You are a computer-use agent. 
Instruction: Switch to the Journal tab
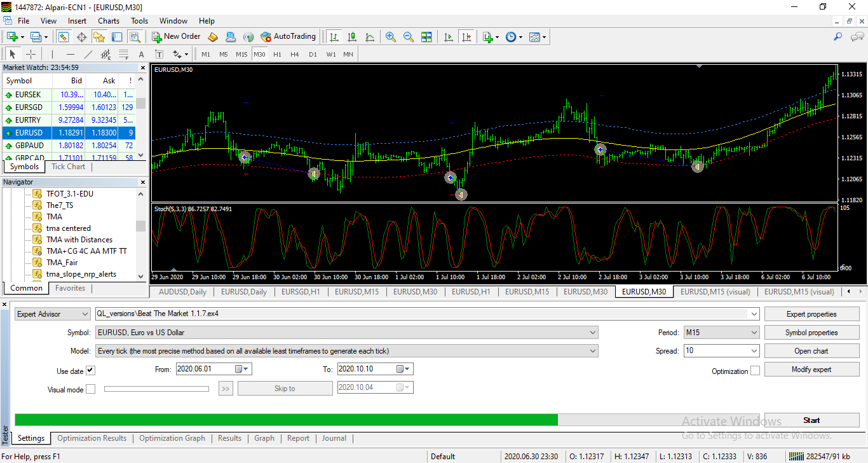point(334,438)
